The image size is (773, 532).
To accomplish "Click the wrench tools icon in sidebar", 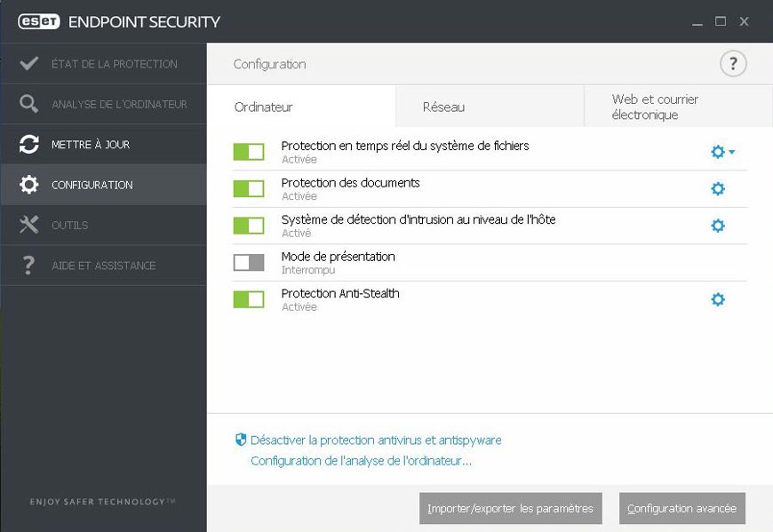I will (x=29, y=225).
